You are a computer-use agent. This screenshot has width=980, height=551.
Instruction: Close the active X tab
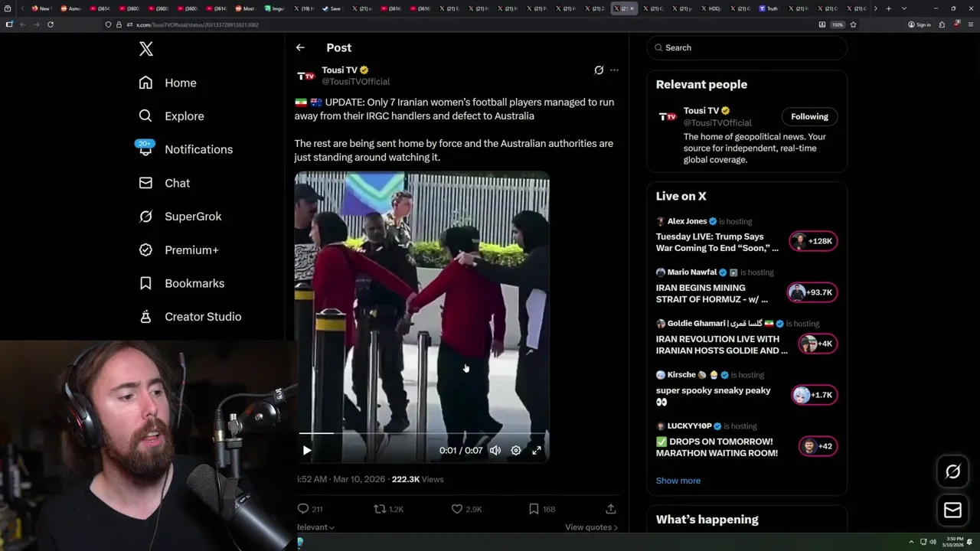(x=632, y=8)
